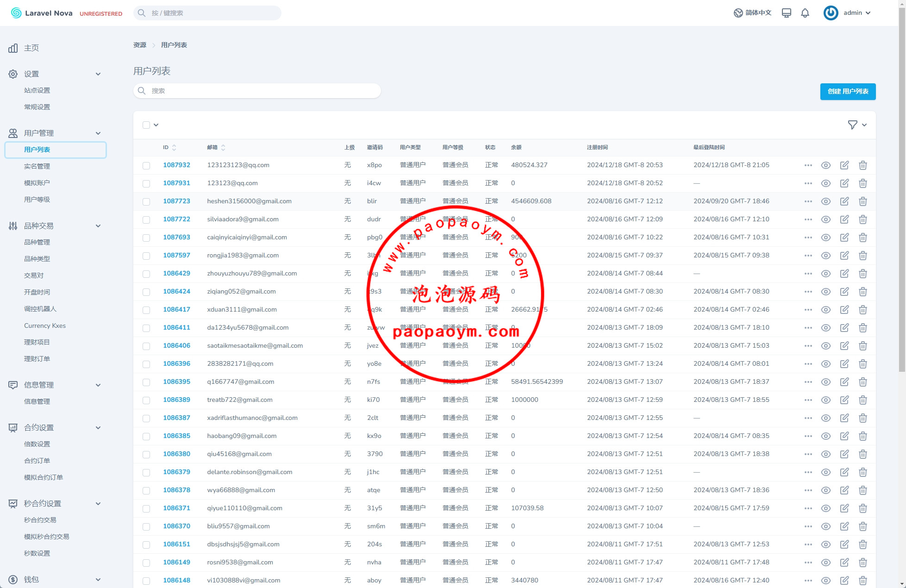This screenshot has height=588, width=906.
Task: Check the row checkbox for user 1087932
Action: 146,166
